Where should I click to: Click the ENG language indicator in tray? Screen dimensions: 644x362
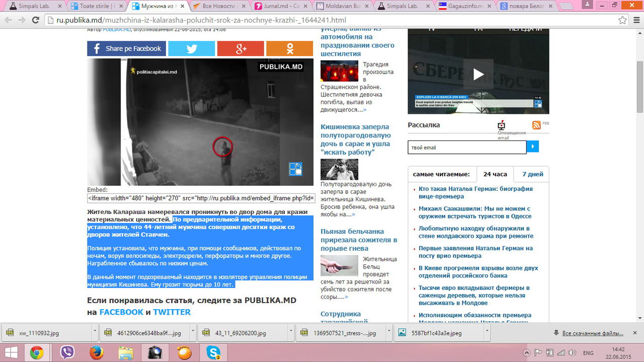(x=588, y=353)
